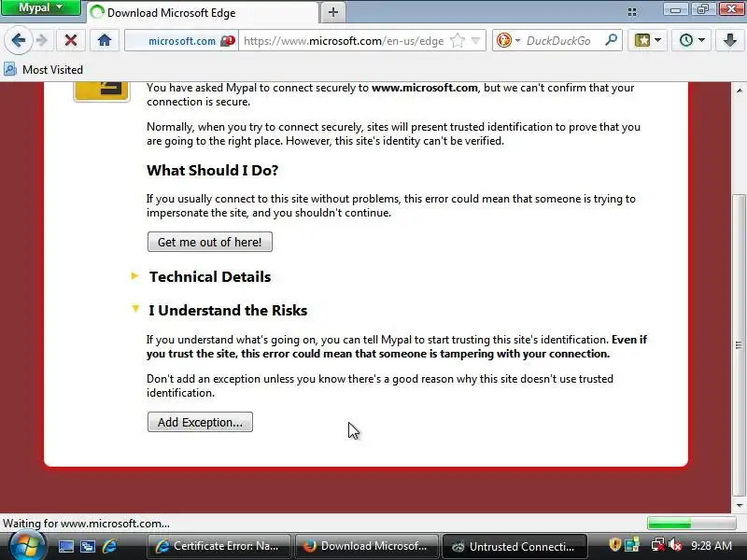Select the Download Microsoft Edge tab
747x560 pixels.
203,13
